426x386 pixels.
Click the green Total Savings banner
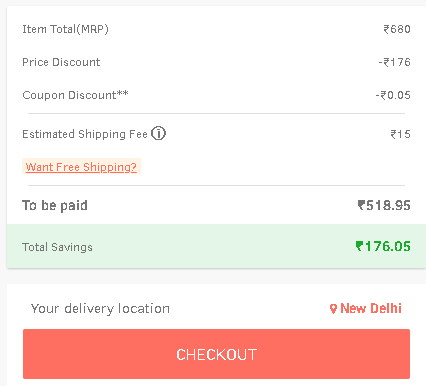tap(216, 246)
